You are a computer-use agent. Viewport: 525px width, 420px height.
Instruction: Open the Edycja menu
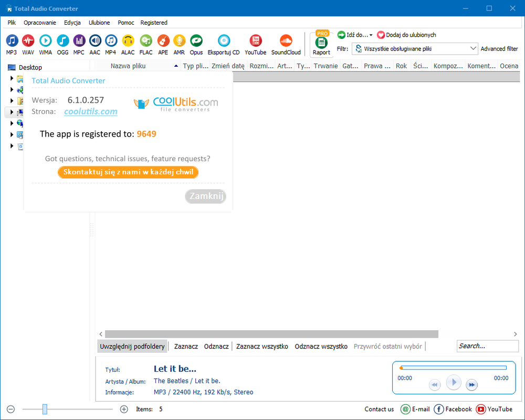coord(72,23)
